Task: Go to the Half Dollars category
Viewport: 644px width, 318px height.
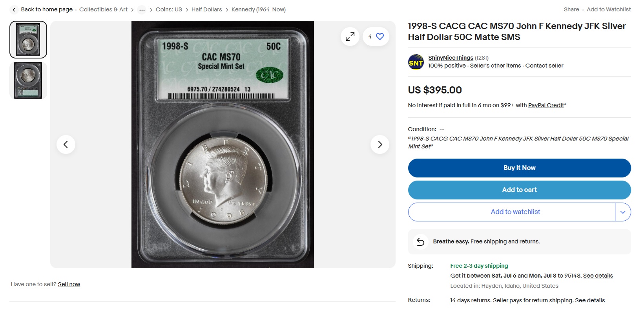Action: [206, 9]
